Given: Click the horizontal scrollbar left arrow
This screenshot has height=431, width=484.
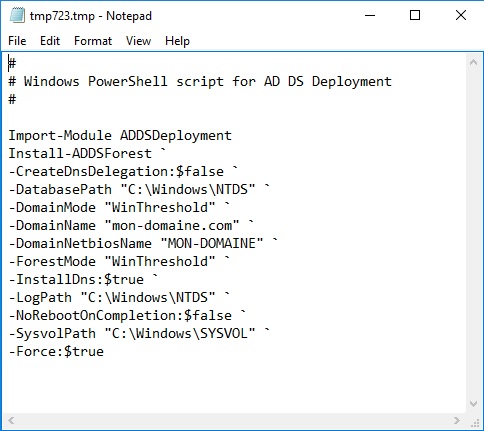Looking at the screenshot, I should pos(11,420).
